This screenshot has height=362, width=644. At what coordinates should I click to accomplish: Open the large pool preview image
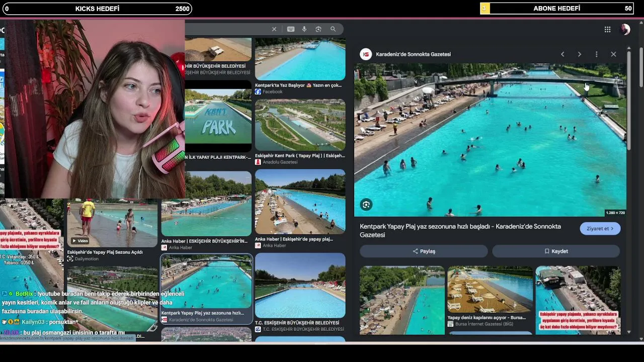coord(491,140)
